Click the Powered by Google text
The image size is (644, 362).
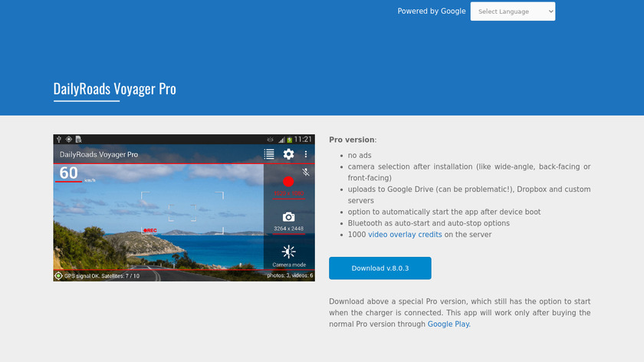[x=431, y=11]
